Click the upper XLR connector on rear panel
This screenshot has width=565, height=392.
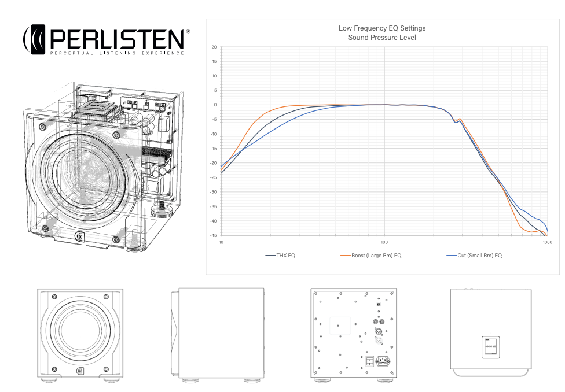point(379,331)
